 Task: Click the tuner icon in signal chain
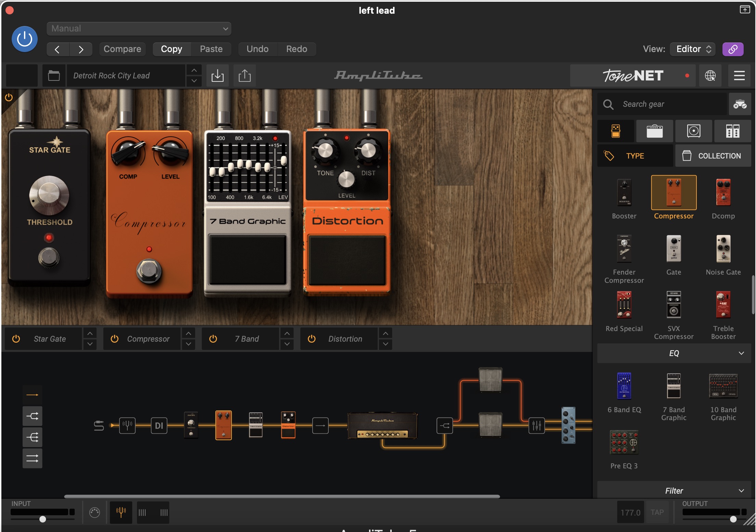127,426
